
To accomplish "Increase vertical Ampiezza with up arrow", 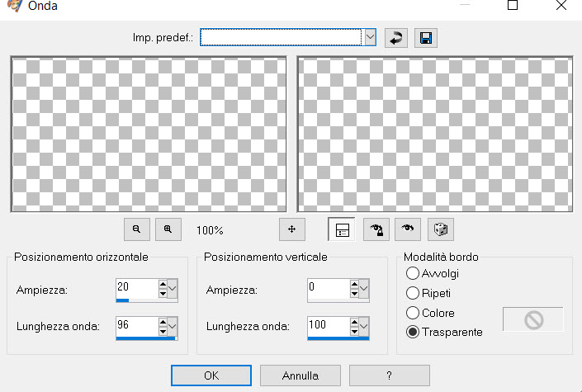I will [354, 285].
